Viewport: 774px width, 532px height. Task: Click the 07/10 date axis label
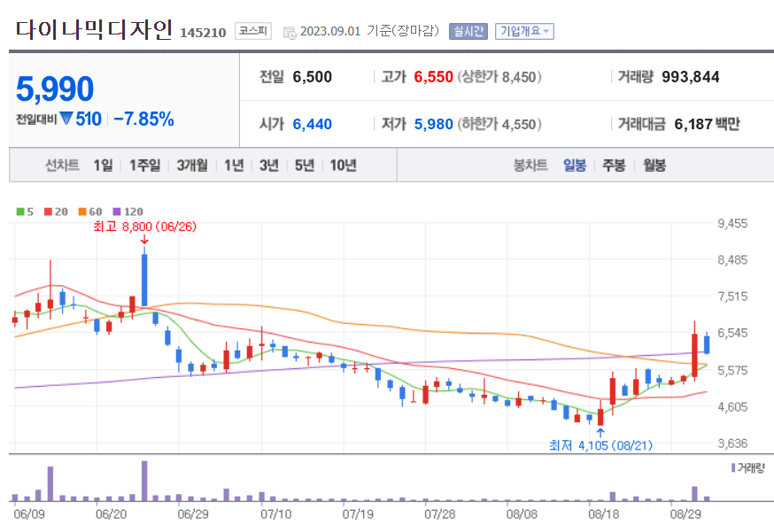tap(275, 514)
